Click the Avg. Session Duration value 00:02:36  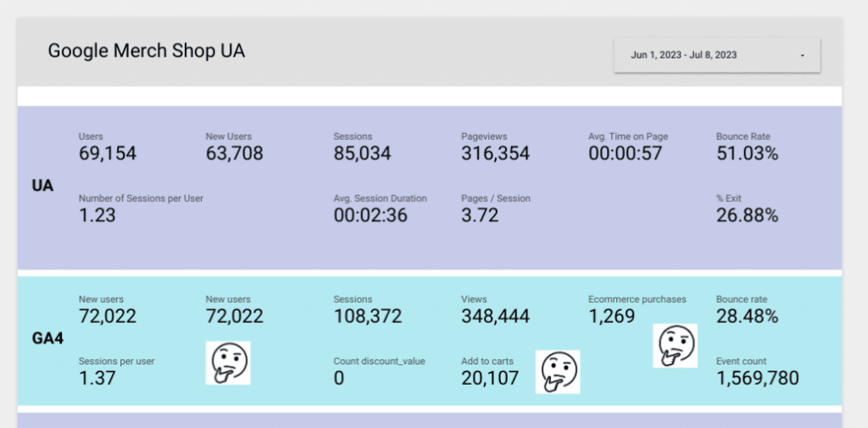coord(370,215)
